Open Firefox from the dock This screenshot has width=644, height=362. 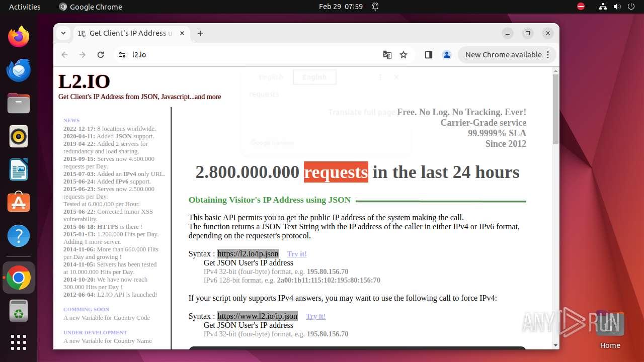click(x=19, y=37)
